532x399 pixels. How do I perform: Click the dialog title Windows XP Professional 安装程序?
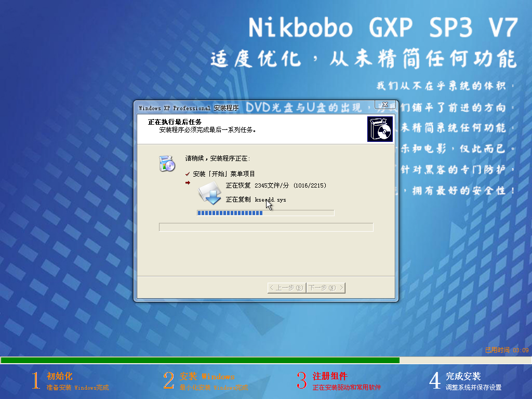[189, 108]
